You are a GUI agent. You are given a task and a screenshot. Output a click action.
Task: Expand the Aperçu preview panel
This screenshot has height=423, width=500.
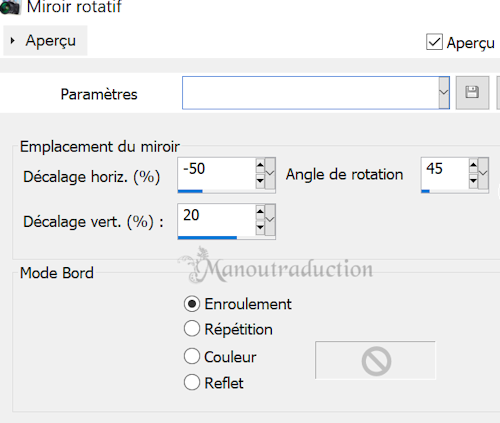(45, 41)
